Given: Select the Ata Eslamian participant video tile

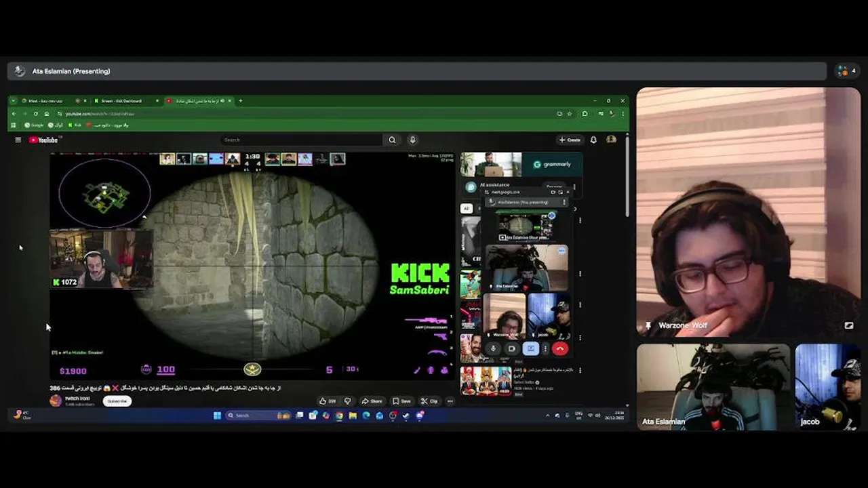Looking at the screenshot, I should [713, 387].
